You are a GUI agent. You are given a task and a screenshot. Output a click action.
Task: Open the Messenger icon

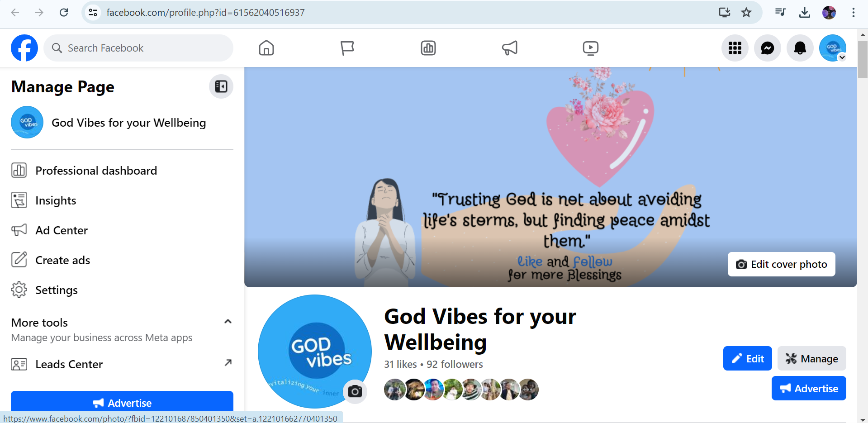tap(767, 48)
